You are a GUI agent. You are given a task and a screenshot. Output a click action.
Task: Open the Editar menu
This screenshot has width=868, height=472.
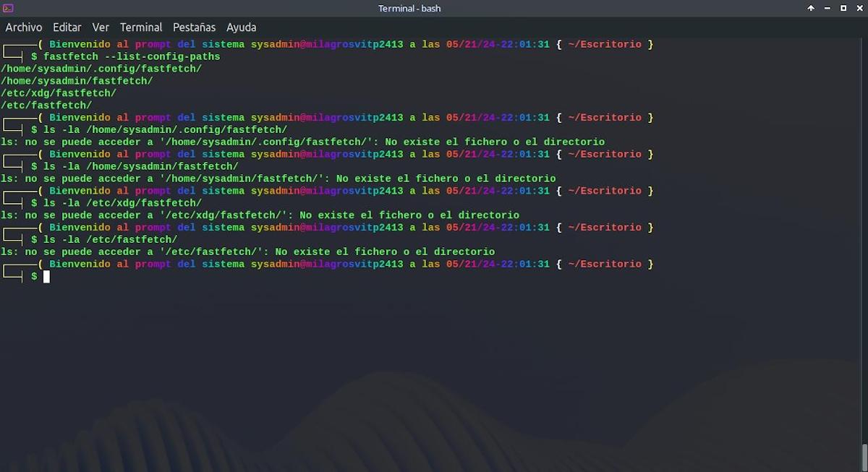(x=67, y=27)
